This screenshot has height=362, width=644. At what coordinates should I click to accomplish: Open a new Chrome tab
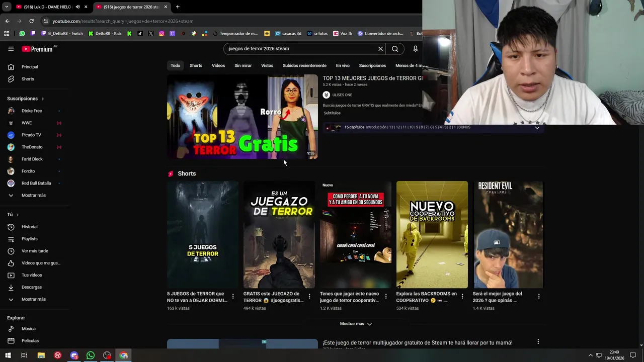pos(178,7)
